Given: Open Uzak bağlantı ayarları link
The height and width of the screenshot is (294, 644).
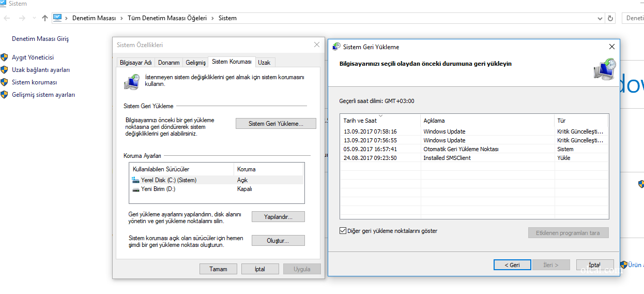Looking at the screenshot, I should tap(41, 70).
